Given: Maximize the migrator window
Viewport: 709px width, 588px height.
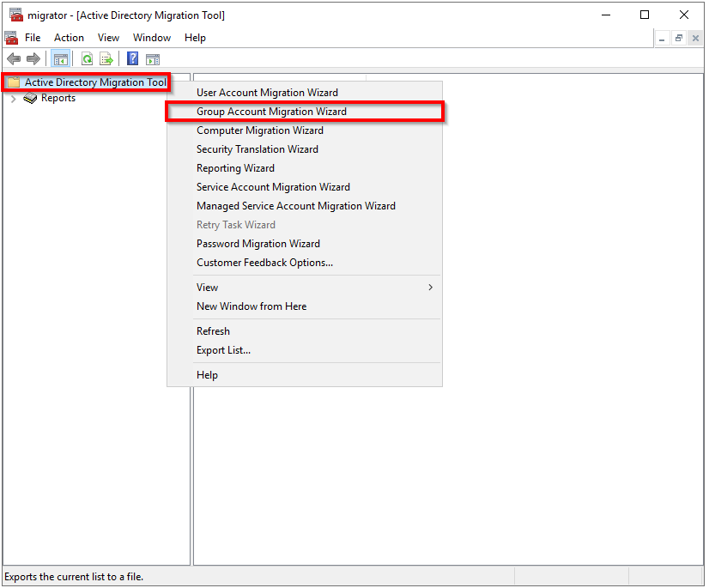Looking at the screenshot, I should pos(645,15).
